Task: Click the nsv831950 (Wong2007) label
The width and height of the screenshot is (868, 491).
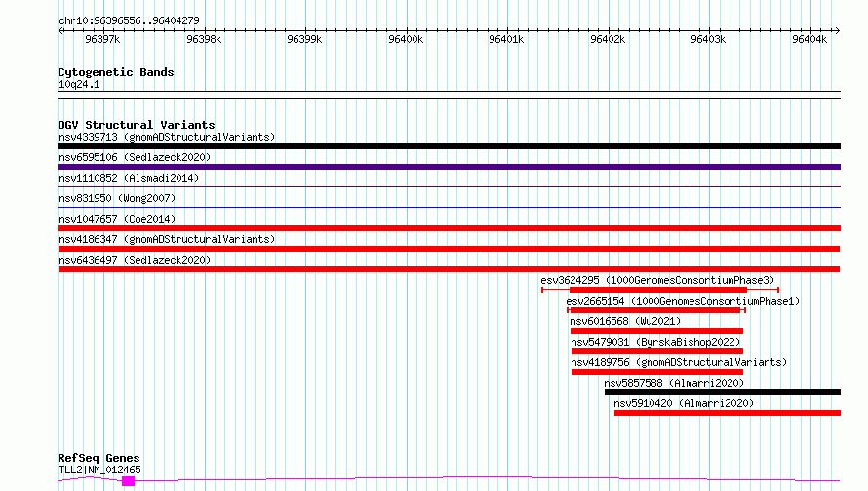Action: pos(117,198)
